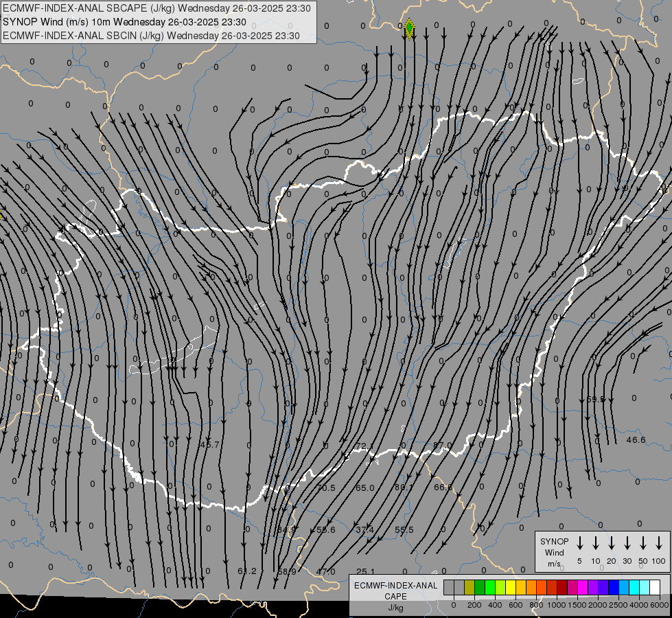Click the green diamond CAPE marker at top
Viewport: 672px width, 618px height.
pyautogui.click(x=409, y=28)
